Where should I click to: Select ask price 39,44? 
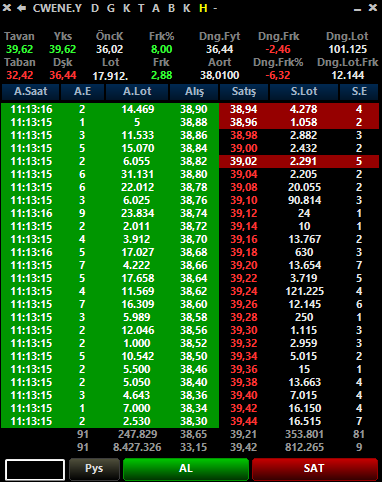244,421
